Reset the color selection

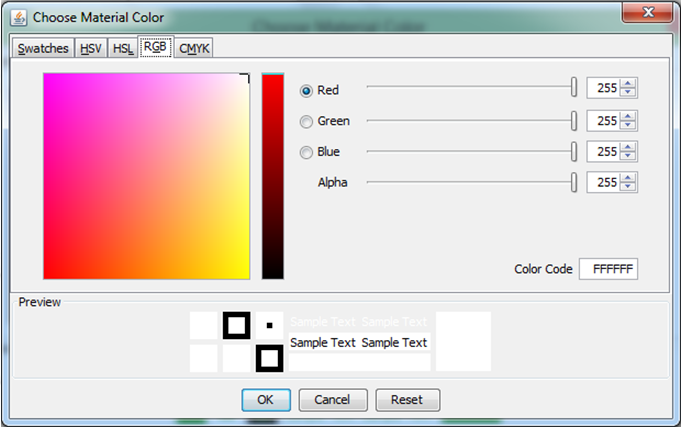point(407,400)
